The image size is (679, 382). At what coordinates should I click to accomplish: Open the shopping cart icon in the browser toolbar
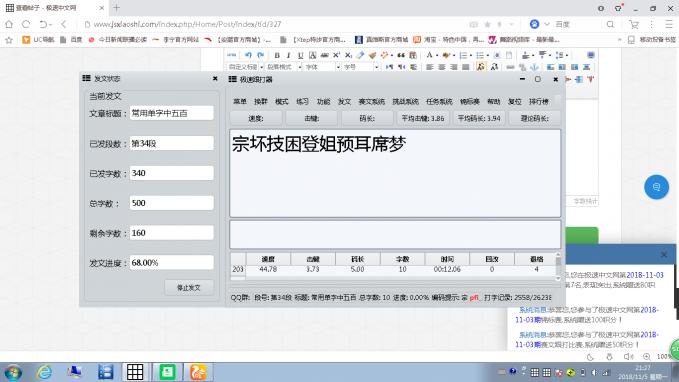pyautogui.click(x=634, y=24)
